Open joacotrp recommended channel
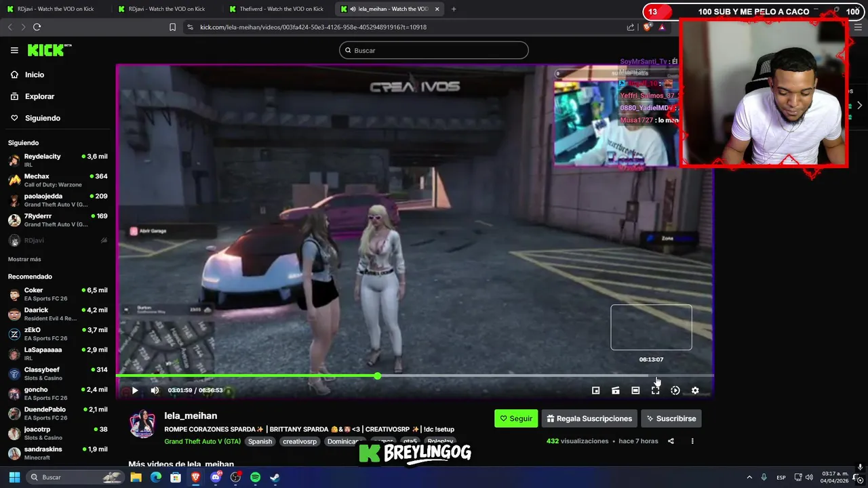Image resolution: width=868 pixels, height=488 pixels. (x=58, y=433)
